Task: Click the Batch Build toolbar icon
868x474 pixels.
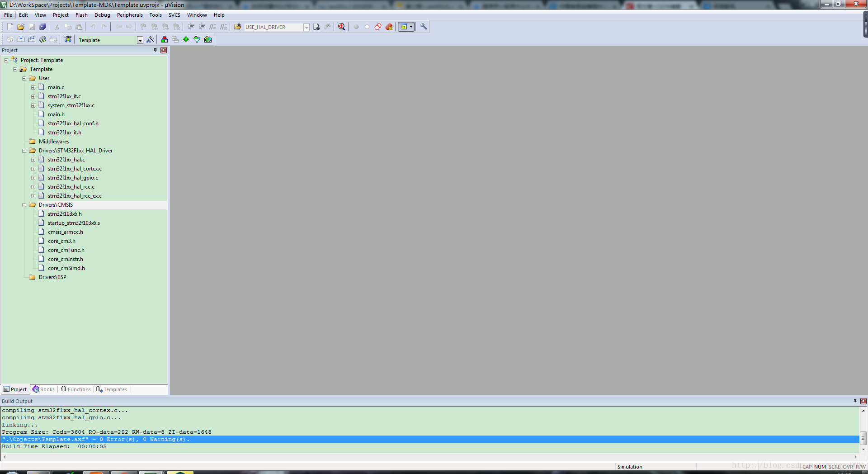Action: pos(42,39)
